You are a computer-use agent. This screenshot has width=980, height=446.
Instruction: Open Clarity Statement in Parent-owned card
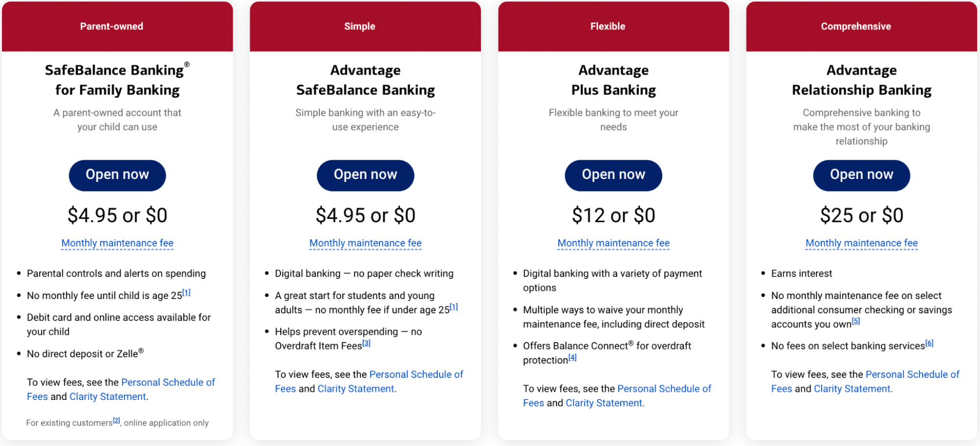tap(108, 396)
